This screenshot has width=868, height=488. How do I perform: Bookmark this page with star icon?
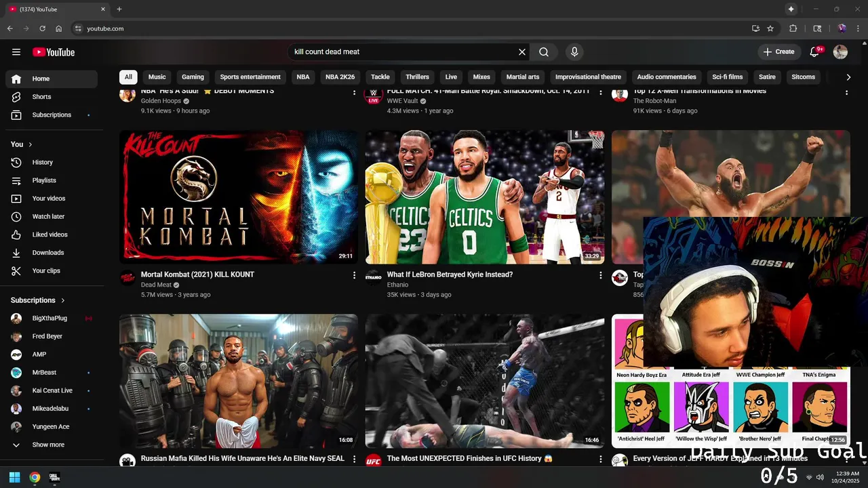coord(770,28)
